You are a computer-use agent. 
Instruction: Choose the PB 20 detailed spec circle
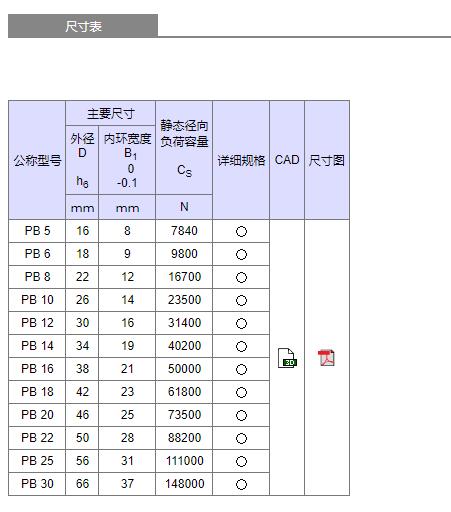(241, 415)
